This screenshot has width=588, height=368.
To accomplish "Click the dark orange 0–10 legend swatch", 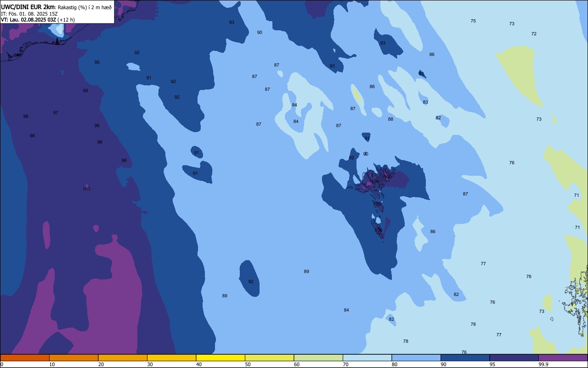I will coord(25,357).
